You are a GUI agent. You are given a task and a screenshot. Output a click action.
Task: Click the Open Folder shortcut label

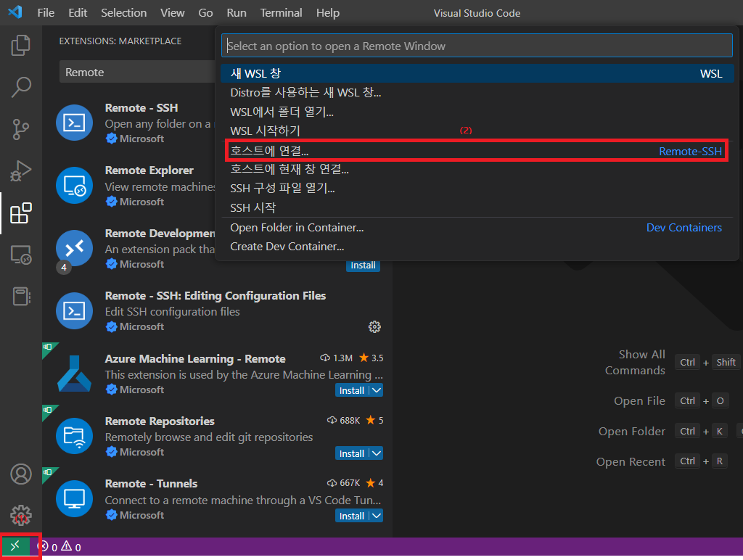(632, 432)
